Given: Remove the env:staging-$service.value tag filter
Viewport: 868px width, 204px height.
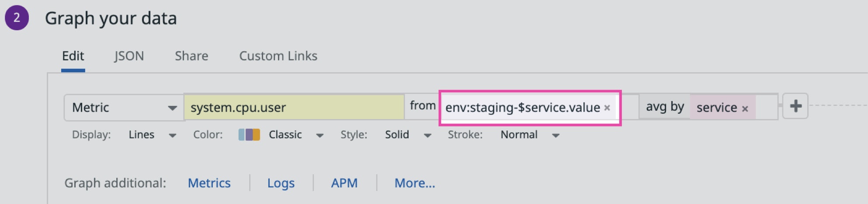Looking at the screenshot, I should (x=607, y=108).
